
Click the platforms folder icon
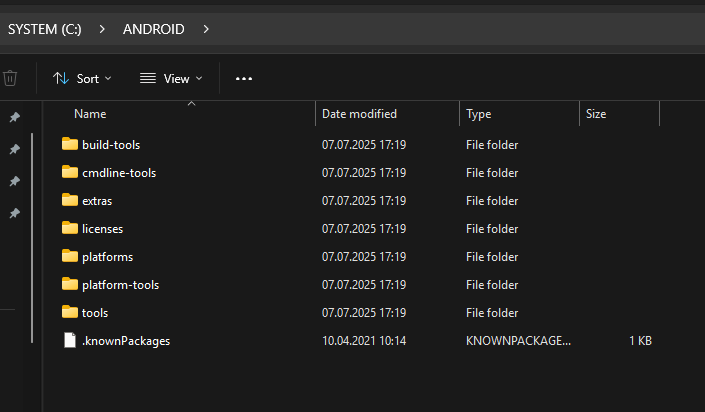[x=70, y=256]
